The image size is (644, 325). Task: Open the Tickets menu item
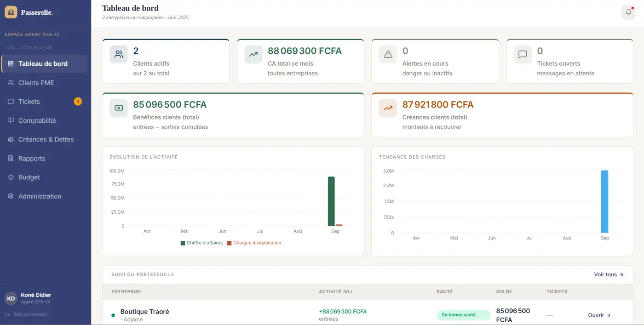tap(44, 102)
